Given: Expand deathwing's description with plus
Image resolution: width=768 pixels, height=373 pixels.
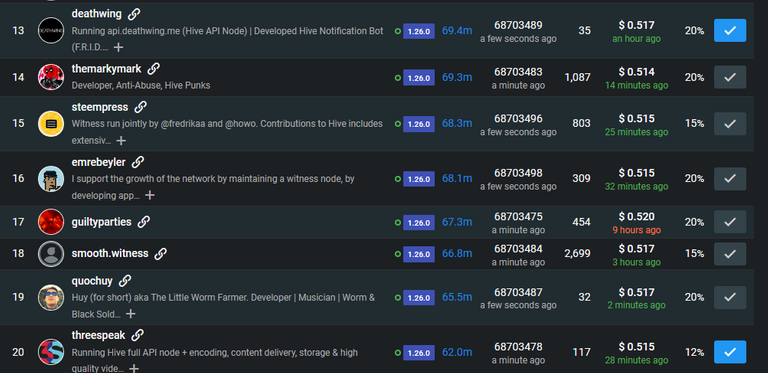Looking at the screenshot, I should click(118, 47).
